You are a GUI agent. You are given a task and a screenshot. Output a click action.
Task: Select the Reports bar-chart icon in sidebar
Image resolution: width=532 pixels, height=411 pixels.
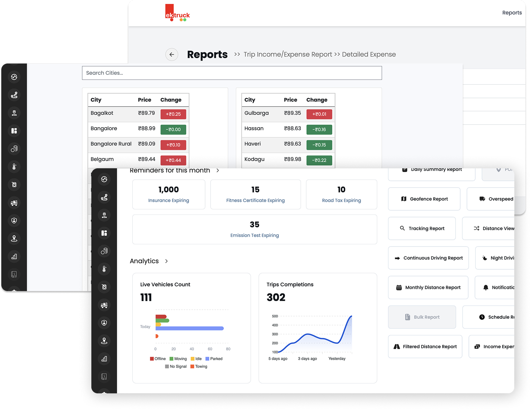pos(104,359)
